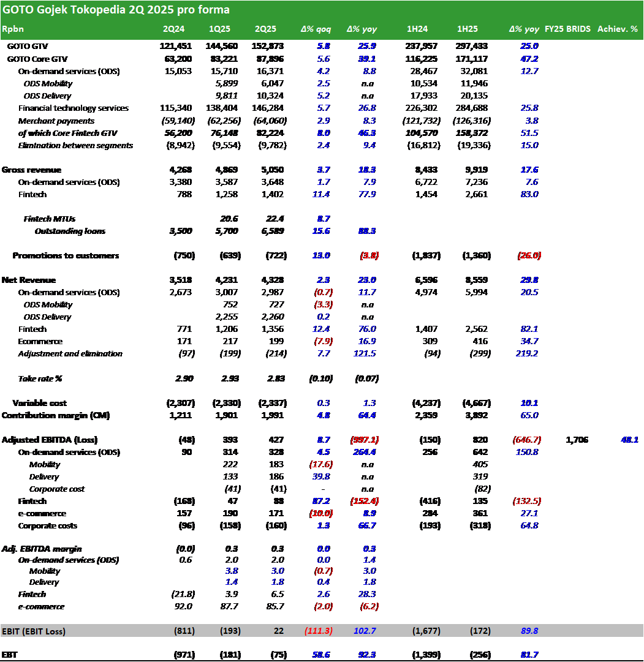Click the 'Rpbn' header cell
The image size is (644, 662).
[x=13, y=29]
